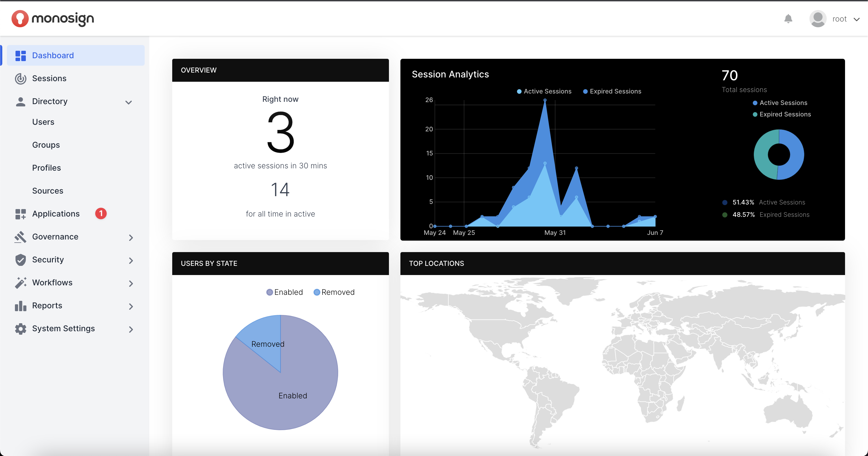Click the red Applications notification badge

(101, 214)
